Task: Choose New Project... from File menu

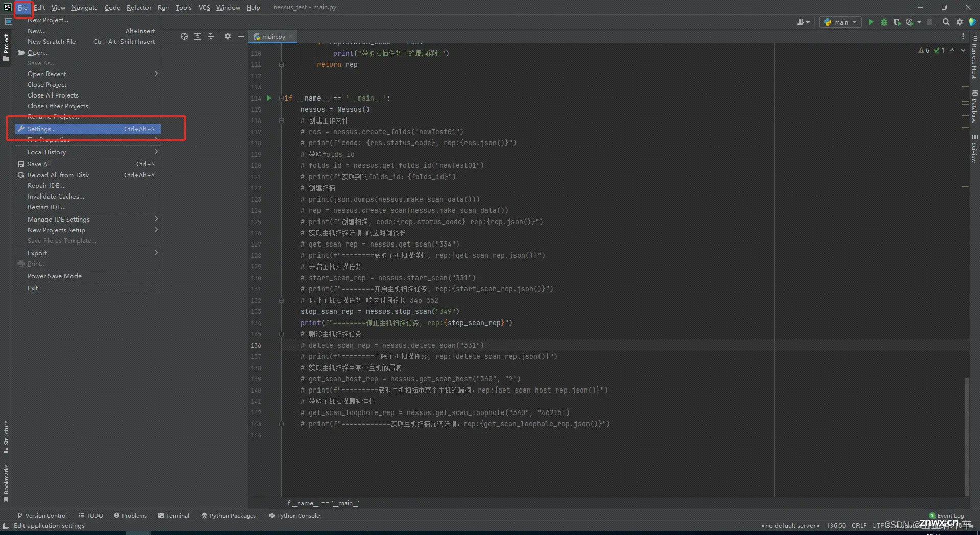Action: coord(88,20)
